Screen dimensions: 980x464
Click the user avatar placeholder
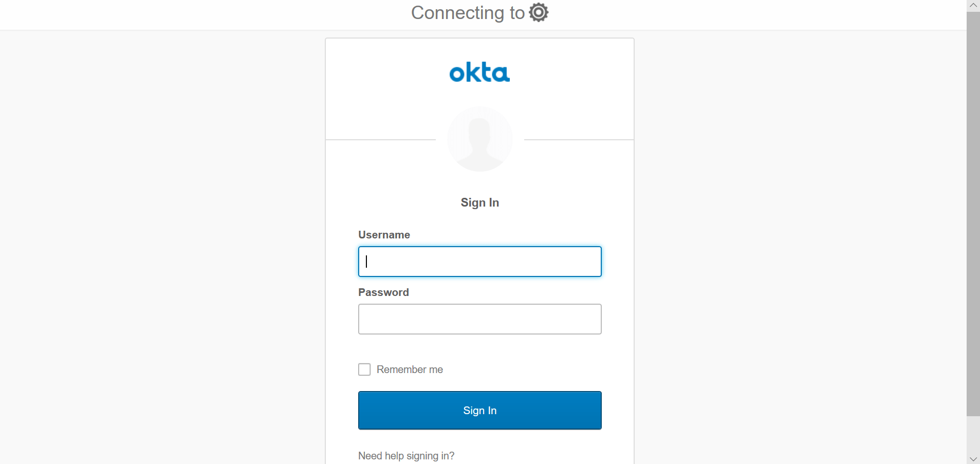click(479, 139)
